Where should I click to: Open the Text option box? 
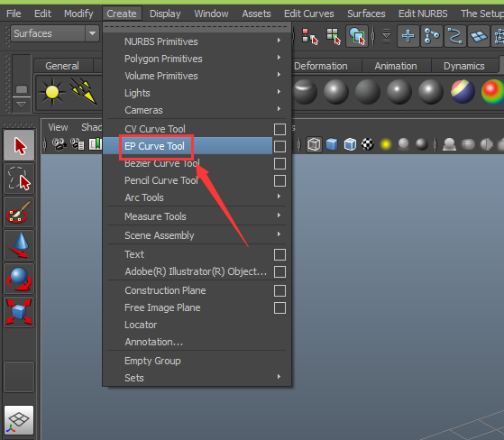pos(279,254)
